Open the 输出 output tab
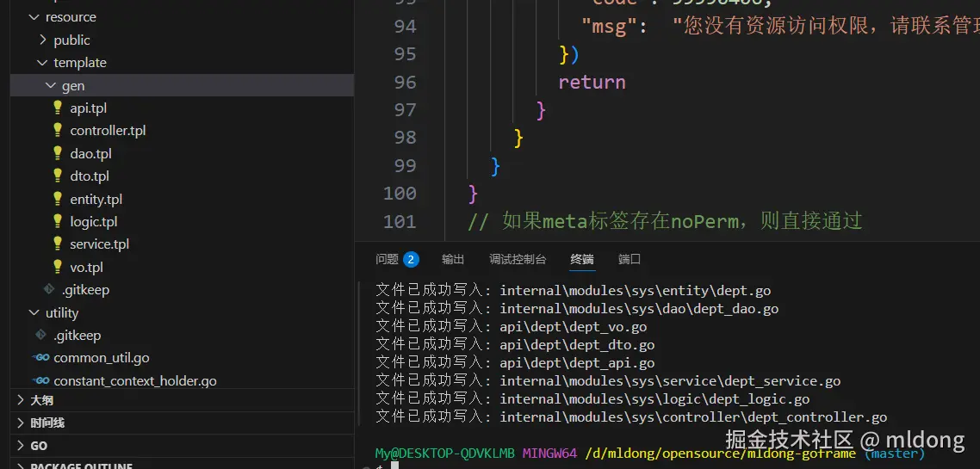 tap(453, 259)
